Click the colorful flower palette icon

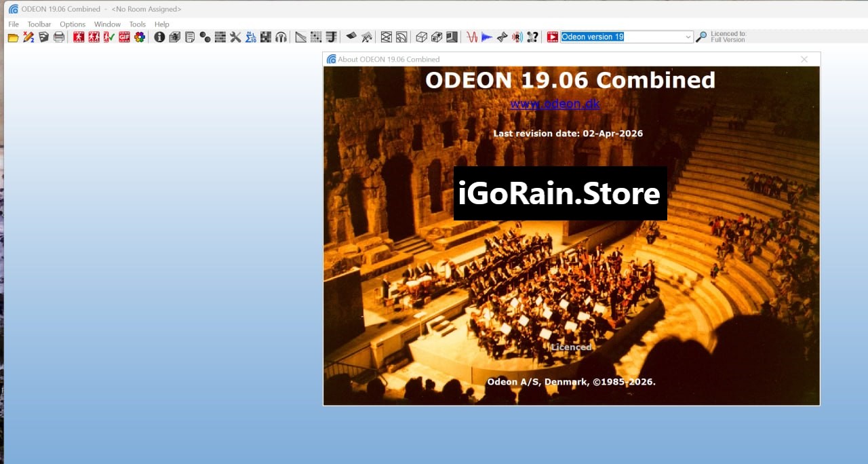point(140,37)
